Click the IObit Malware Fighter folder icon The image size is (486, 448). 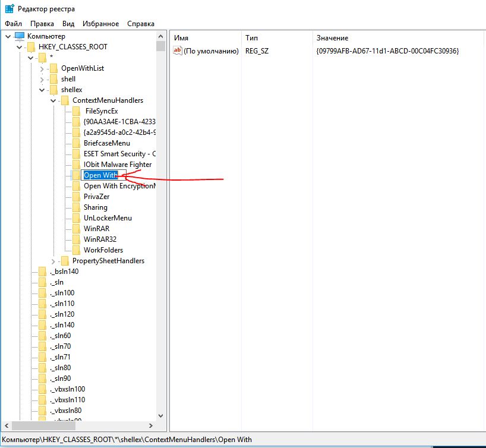point(76,165)
